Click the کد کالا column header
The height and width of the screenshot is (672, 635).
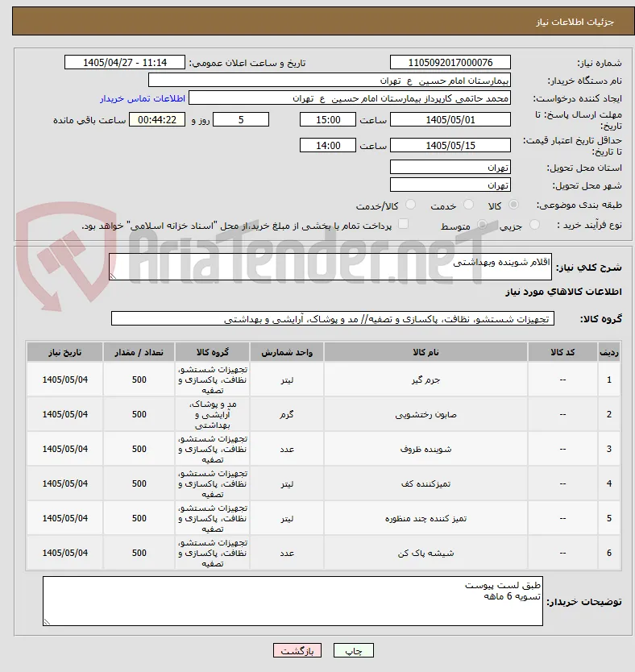tap(562, 352)
